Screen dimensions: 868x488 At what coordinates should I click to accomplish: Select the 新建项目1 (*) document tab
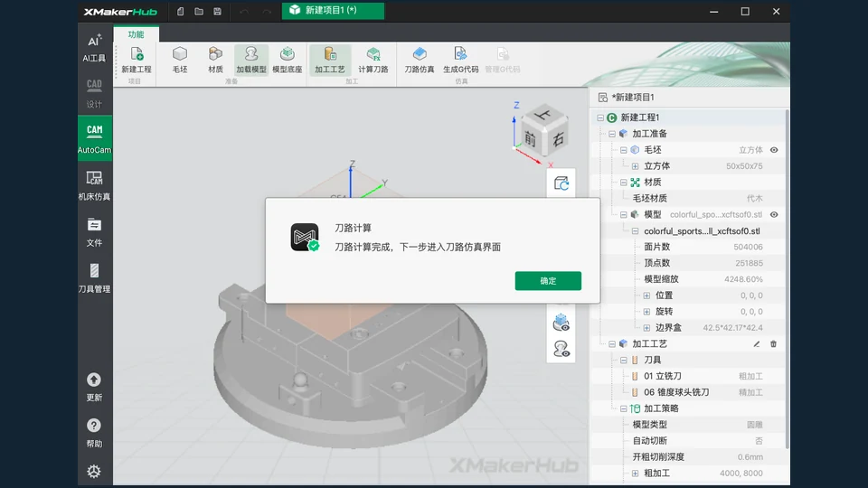pos(333,11)
